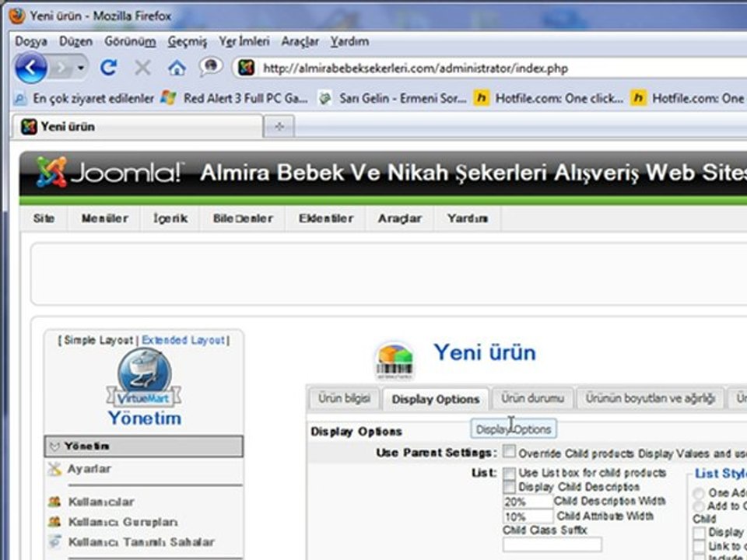Click the VirtueMart cart logo
747x560 pixels.
(x=145, y=377)
